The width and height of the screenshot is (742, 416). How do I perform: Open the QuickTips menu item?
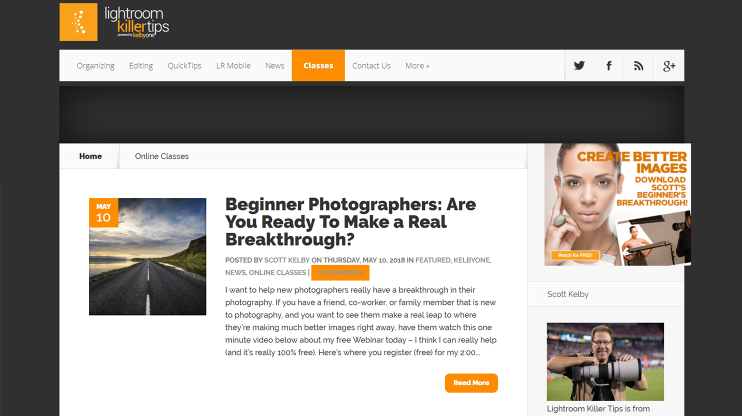pyautogui.click(x=185, y=66)
